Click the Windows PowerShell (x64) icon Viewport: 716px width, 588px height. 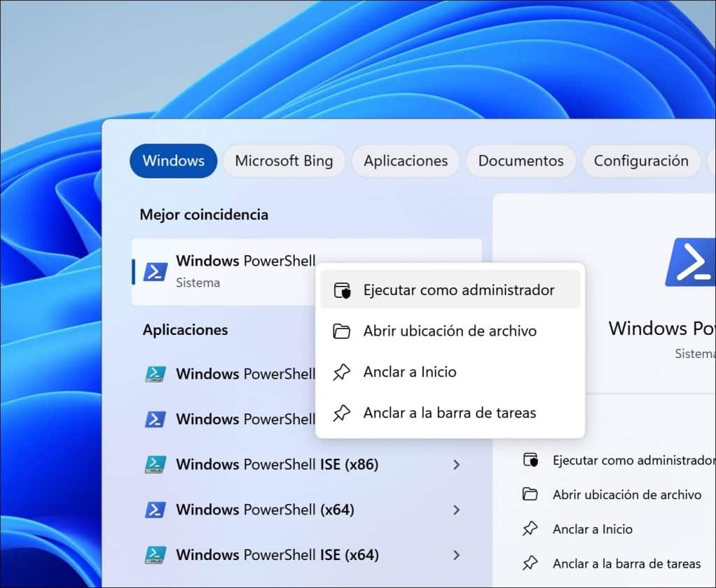(x=155, y=510)
